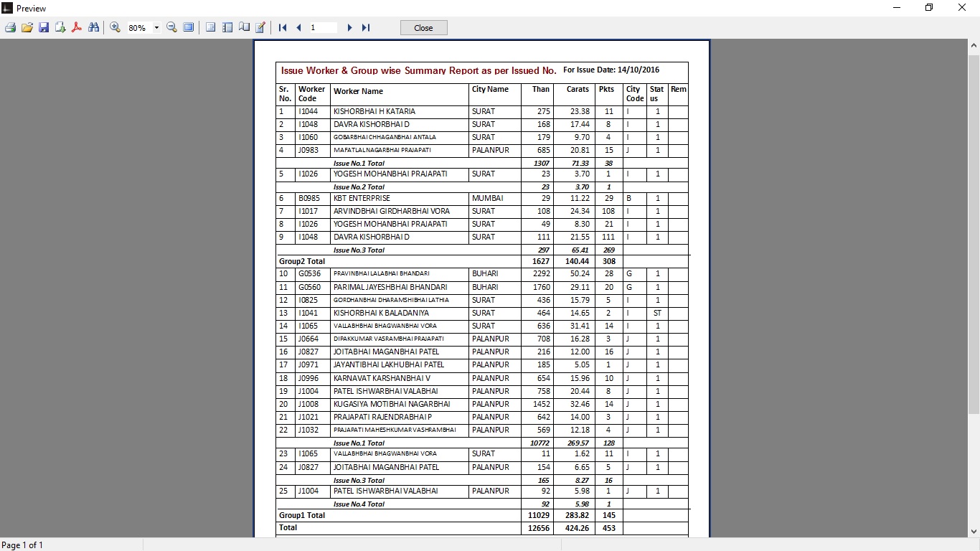Click the page number input field
This screenshot has width=980, height=551.
[323, 27]
